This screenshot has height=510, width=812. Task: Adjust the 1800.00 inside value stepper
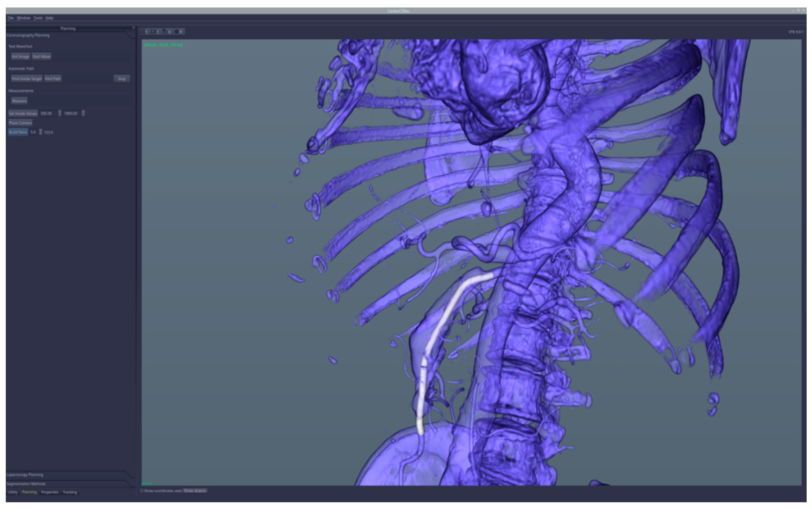83,113
